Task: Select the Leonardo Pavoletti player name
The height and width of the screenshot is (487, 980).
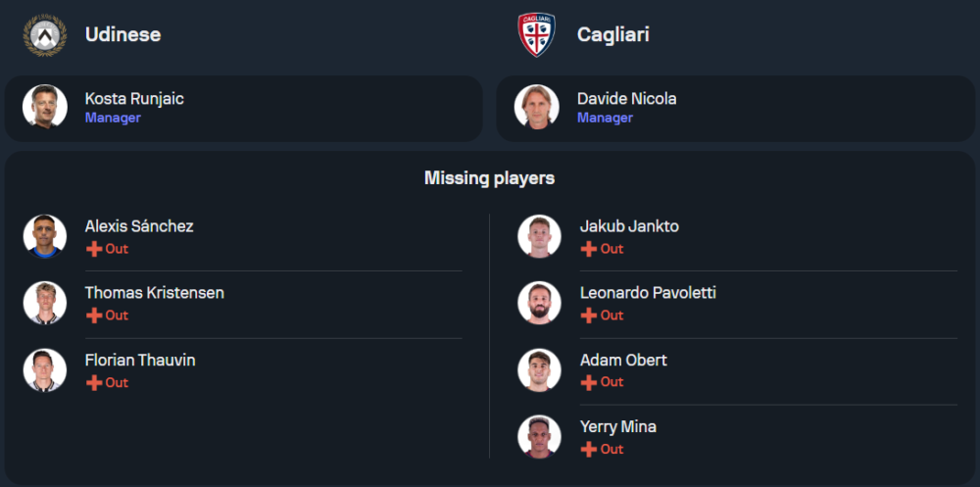Action: [x=648, y=293]
